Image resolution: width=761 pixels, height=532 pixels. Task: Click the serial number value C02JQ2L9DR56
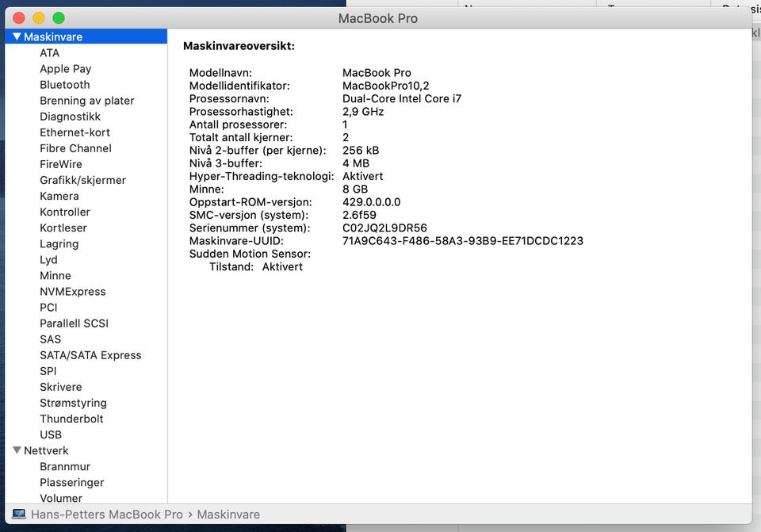pos(384,228)
